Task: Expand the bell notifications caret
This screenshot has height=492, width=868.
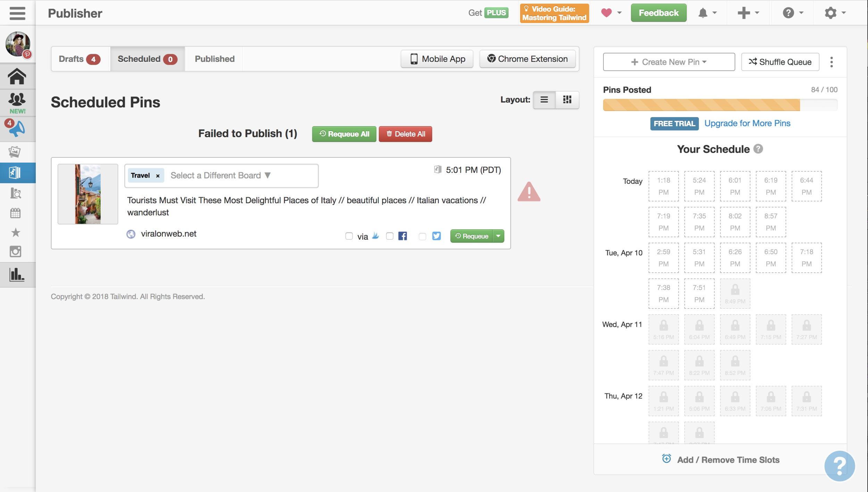Action: pos(714,13)
